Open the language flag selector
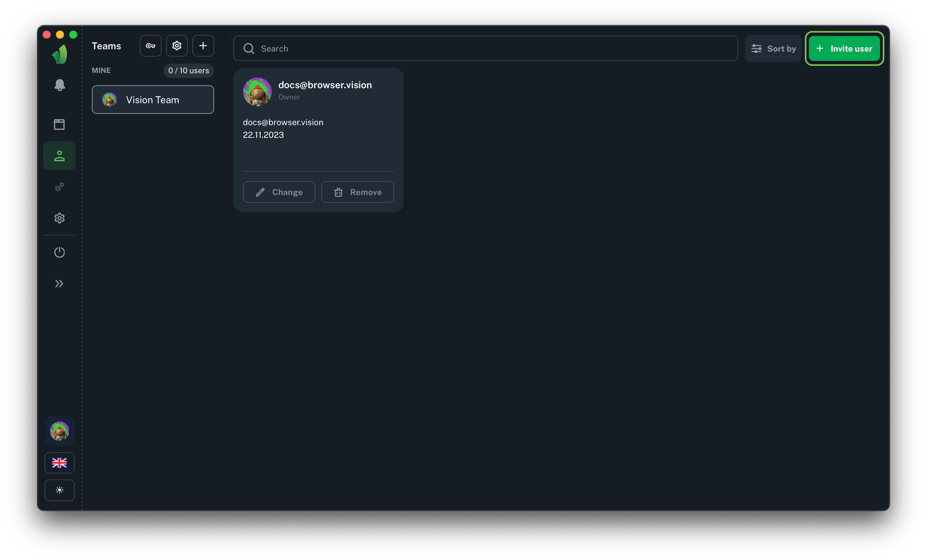 point(60,462)
